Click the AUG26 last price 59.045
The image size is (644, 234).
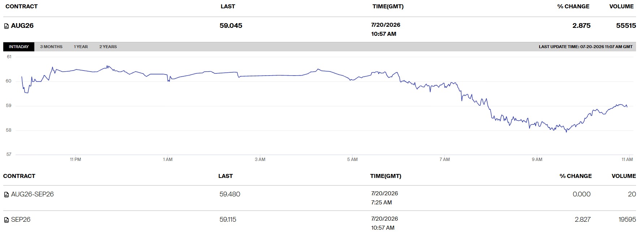click(231, 26)
